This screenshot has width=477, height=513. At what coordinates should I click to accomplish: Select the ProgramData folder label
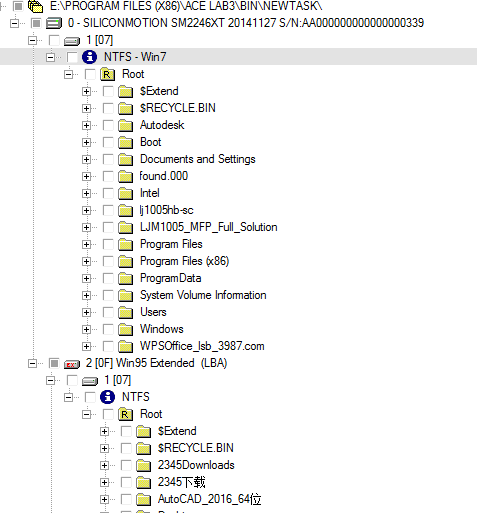pyautogui.click(x=170, y=278)
